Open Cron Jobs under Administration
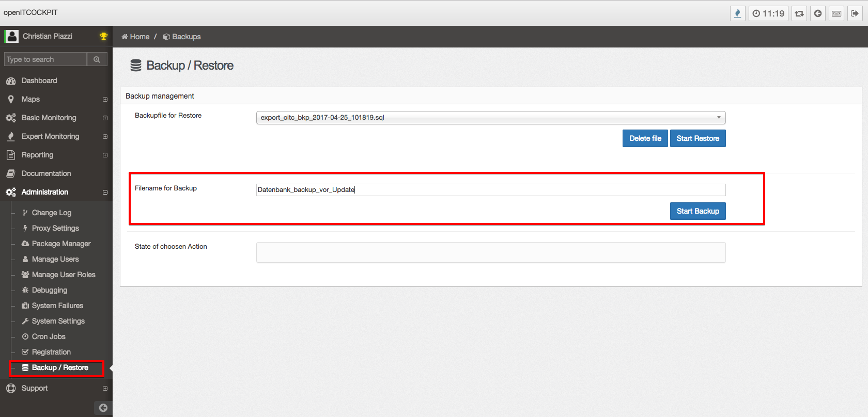Image resolution: width=868 pixels, height=417 pixels. click(x=49, y=336)
